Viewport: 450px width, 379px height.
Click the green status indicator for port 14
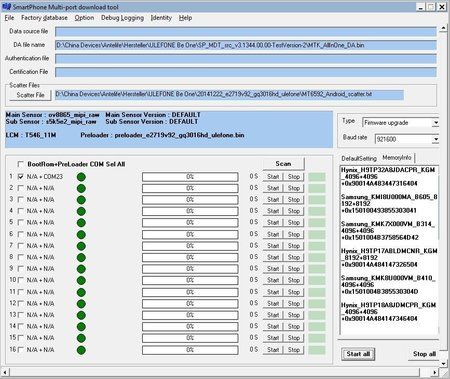pyautogui.click(x=81, y=327)
